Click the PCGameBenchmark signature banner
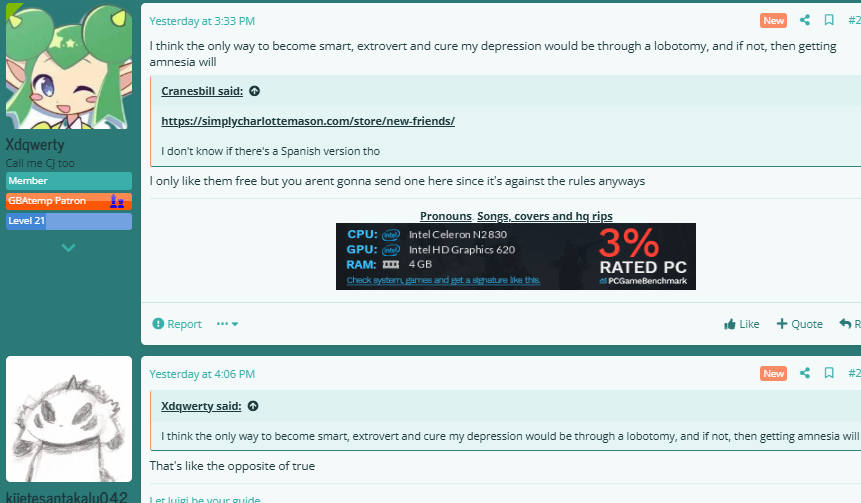This screenshot has width=861, height=503. pos(516,256)
